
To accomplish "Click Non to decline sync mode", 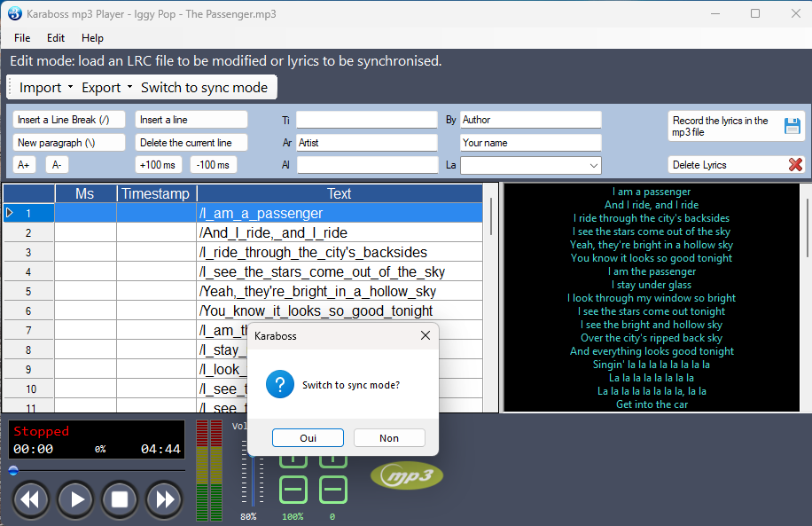I will (x=389, y=438).
